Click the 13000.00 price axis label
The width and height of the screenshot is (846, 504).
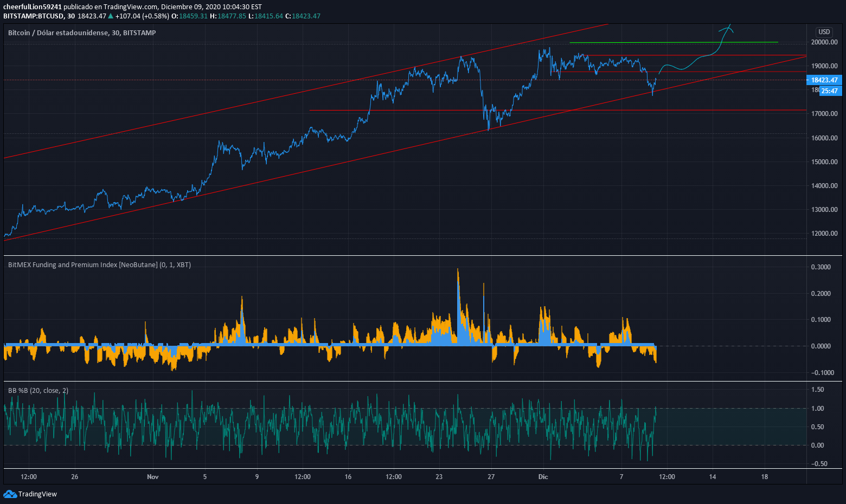(x=824, y=210)
